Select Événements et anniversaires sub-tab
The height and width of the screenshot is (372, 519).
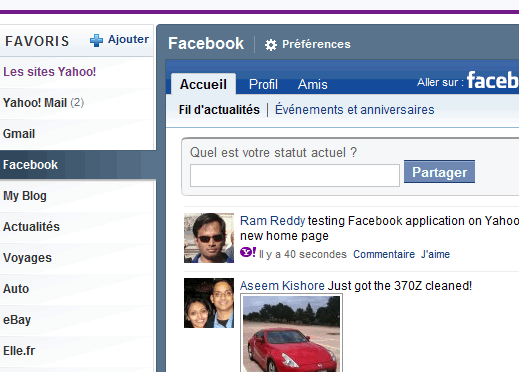coord(354,110)
